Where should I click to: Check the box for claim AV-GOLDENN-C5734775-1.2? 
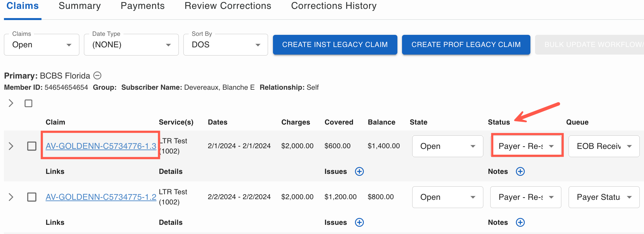pyautogui.click(x=32, y=197)
